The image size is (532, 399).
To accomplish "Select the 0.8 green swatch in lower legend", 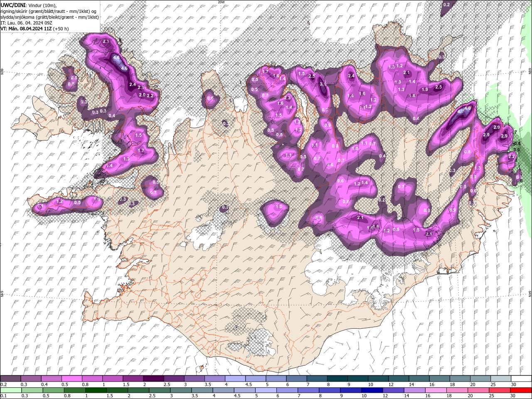I will 75,390.
